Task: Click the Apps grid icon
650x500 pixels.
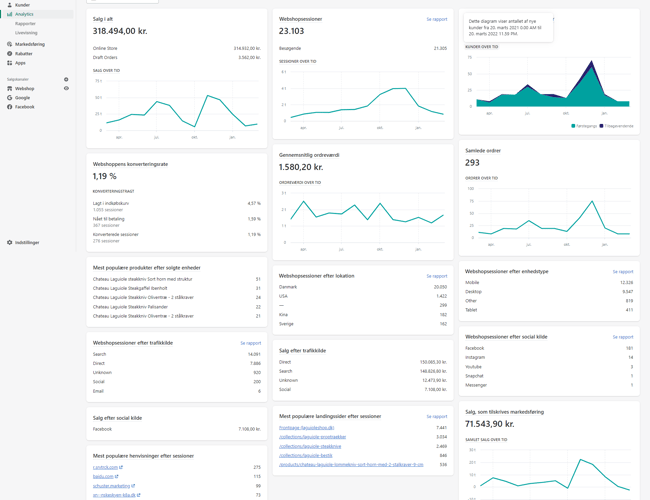Action: point(10,63)
